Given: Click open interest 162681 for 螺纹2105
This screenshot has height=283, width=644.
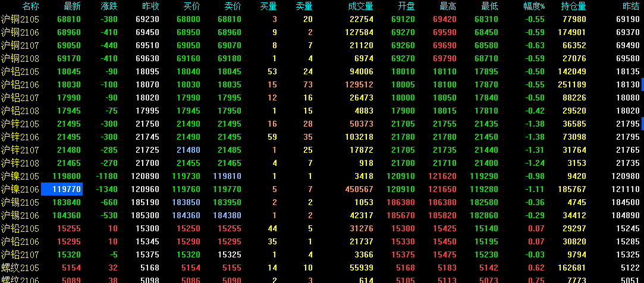Looking at the screenshot, I should pyautogui.click(x=572, y=268).
